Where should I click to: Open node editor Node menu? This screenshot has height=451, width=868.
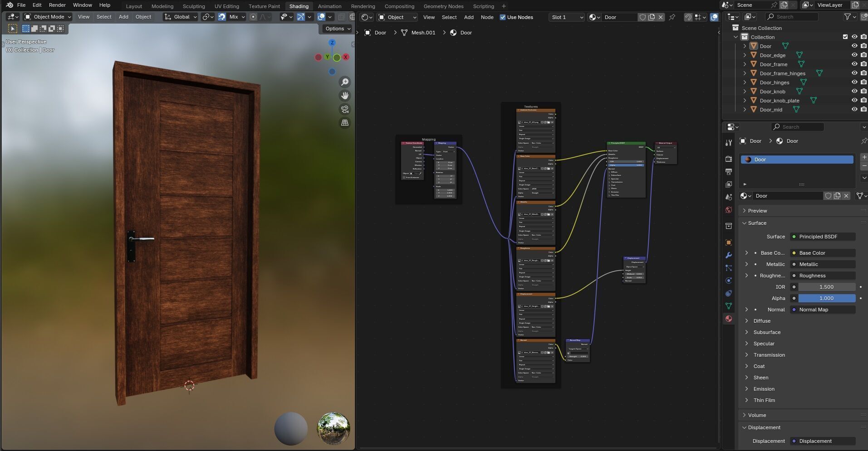pyautogui.click(x=487, y=17)
